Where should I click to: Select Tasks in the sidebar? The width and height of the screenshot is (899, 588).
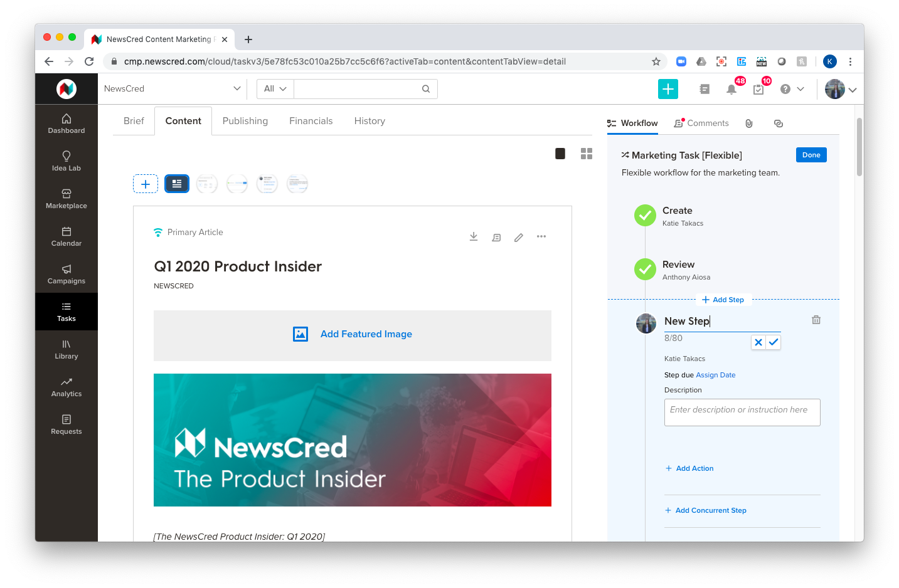[x=66, y=312]
